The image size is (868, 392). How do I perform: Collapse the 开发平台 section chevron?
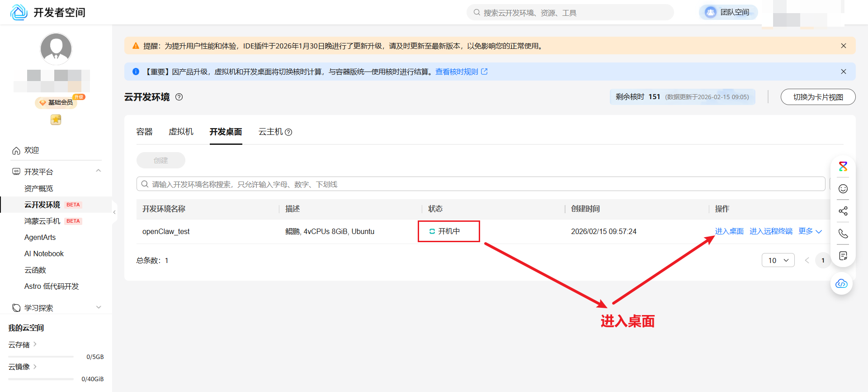pos(99,171)
